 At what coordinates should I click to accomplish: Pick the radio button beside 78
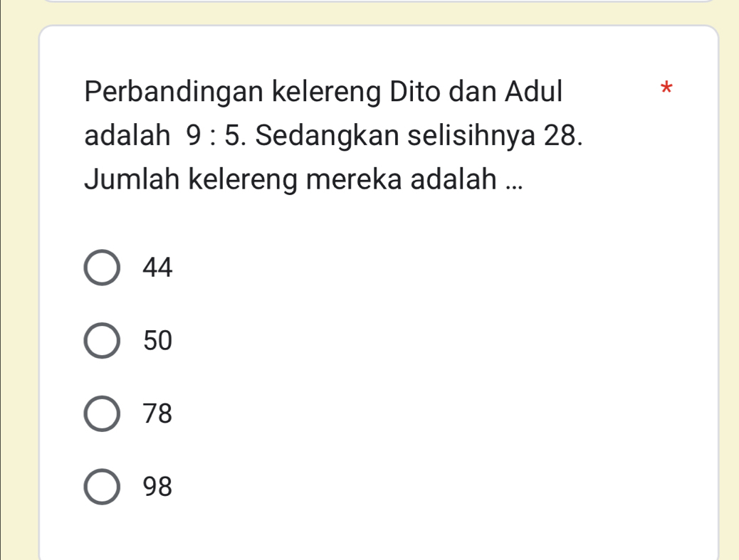(x=103, y=414)
